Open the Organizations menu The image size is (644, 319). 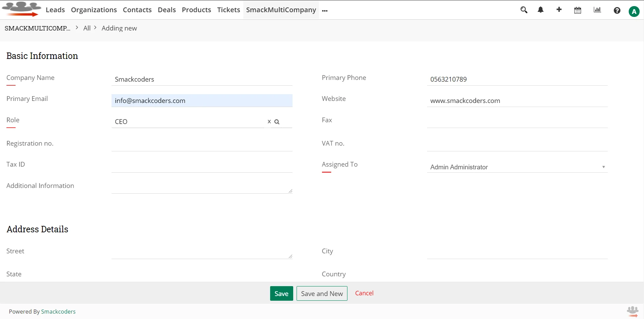coord(94,10)
